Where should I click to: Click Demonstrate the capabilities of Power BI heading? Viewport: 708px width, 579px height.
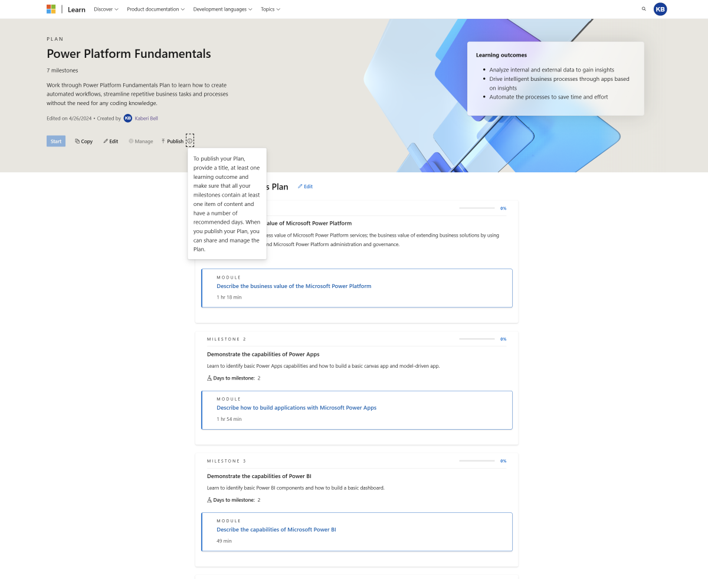click(259, 476)
